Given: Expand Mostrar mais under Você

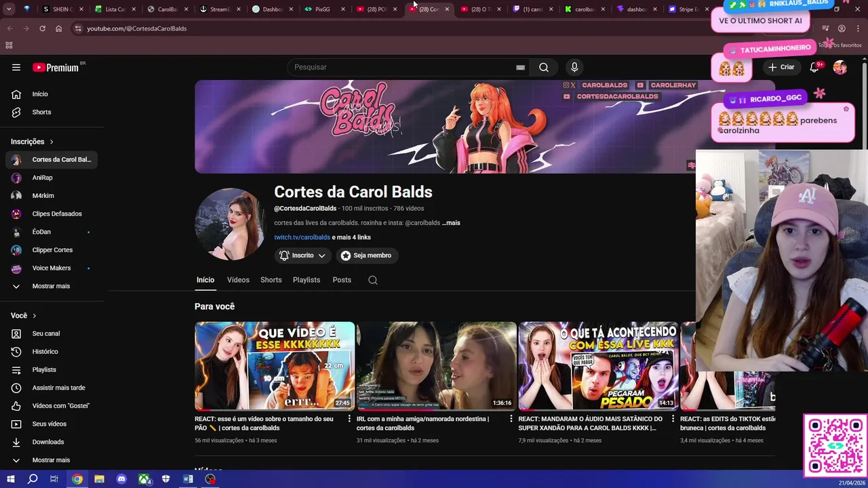Looking at the screenshot, I should click(52, 460).
